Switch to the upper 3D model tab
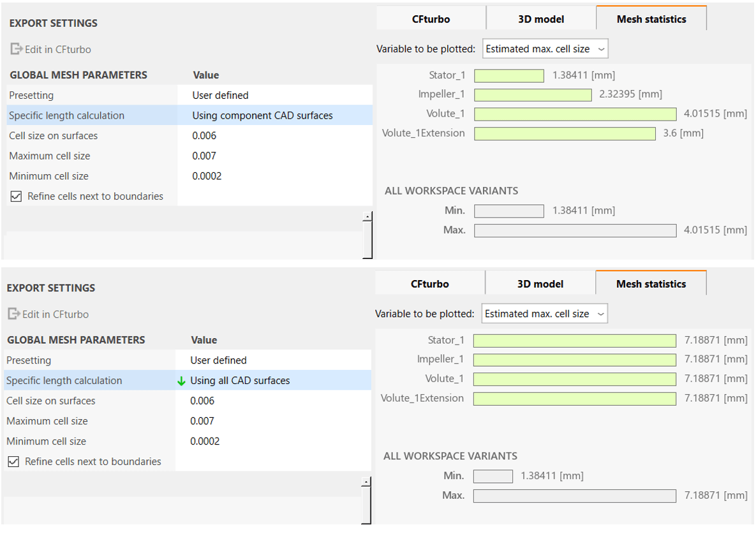756x548 pixels. (x=541, y=19)
